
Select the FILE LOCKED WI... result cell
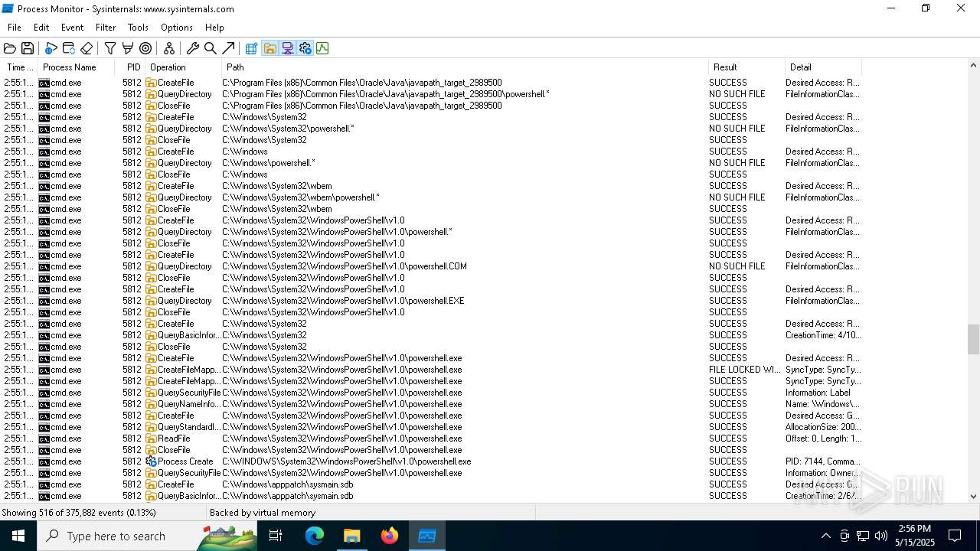[x=745, y=370]
